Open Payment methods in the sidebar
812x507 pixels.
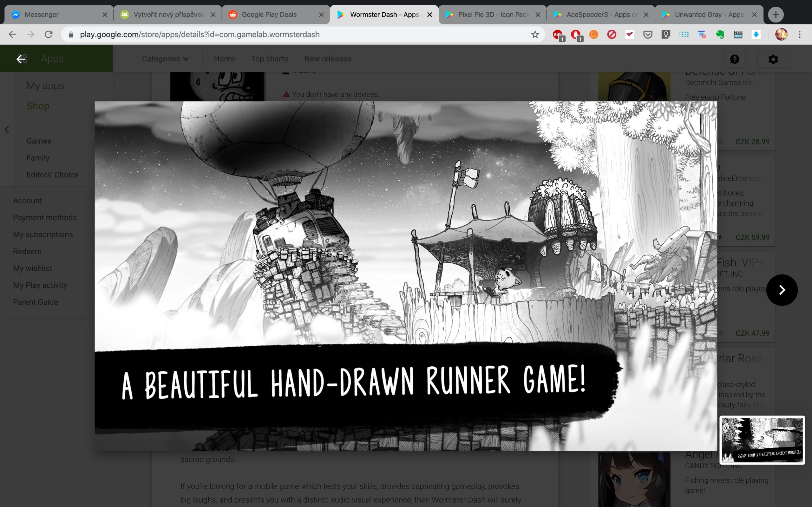click(x=45, y=218)
